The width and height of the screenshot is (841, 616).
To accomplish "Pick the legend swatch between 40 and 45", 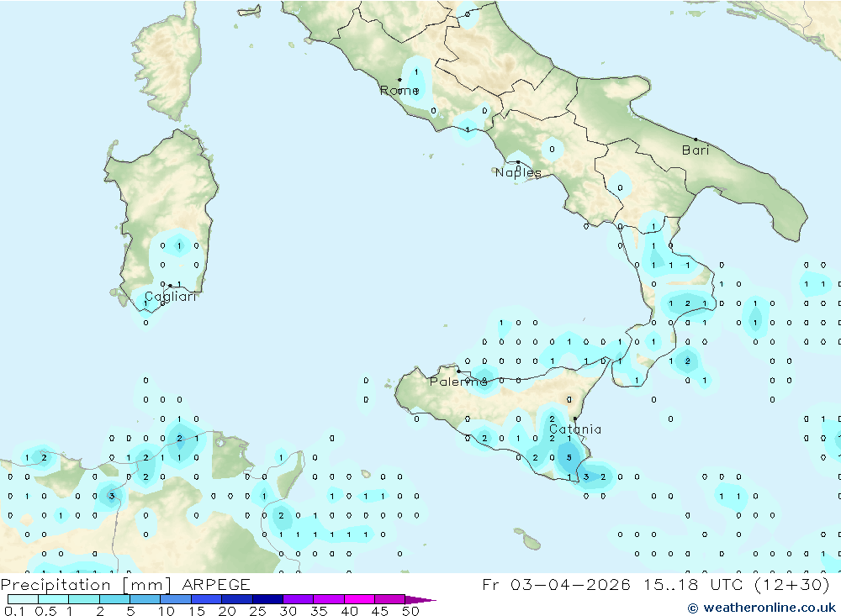I will (359, 599).
